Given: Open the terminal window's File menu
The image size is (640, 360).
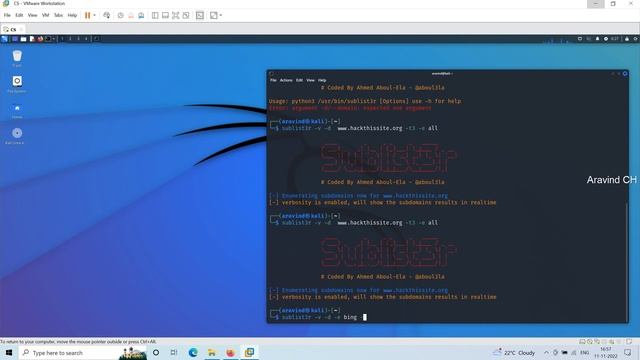Looking at the screenshot, I should pyautogui.click(x=273, y=80).
